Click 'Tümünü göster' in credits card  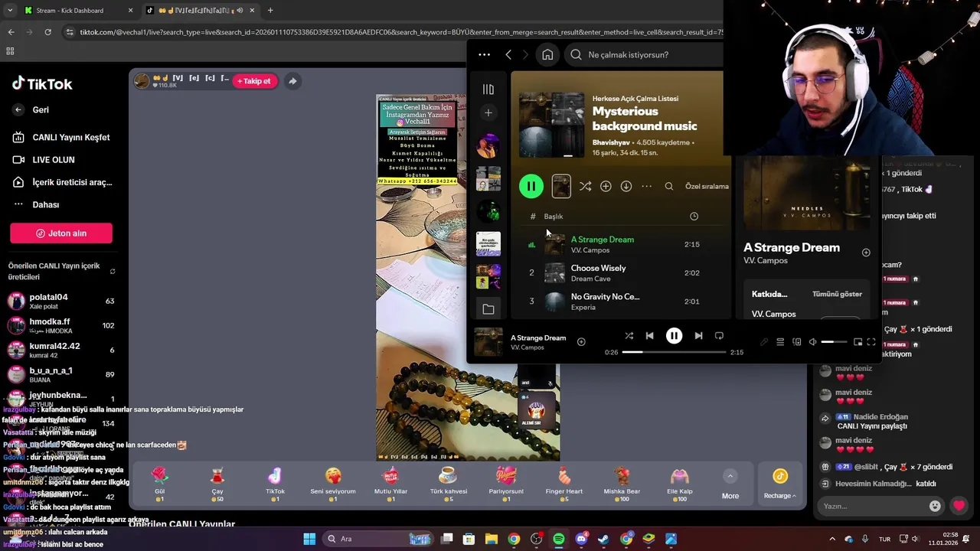point(837,294)
